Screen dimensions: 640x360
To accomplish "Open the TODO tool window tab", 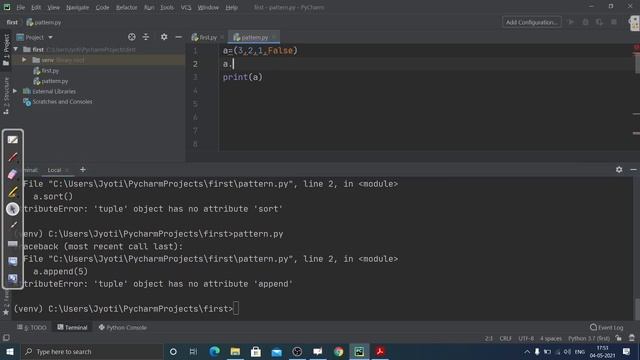I will point(32,327).
